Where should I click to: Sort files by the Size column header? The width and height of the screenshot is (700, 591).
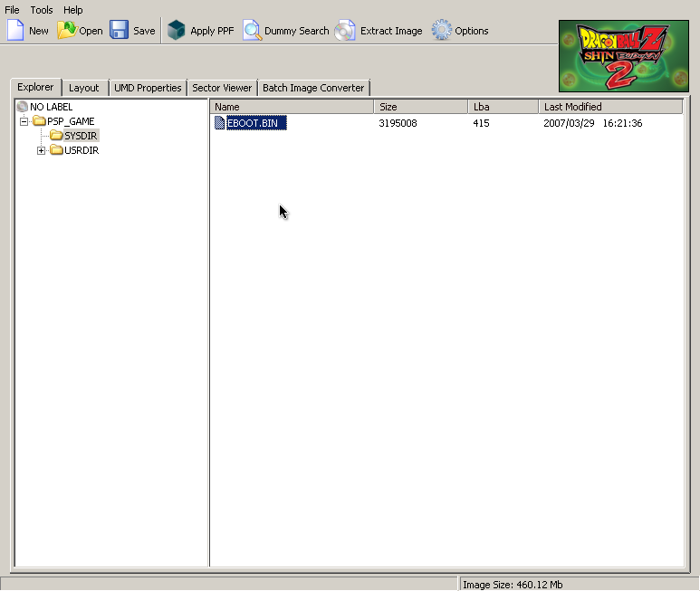click(x=420, y=107)
